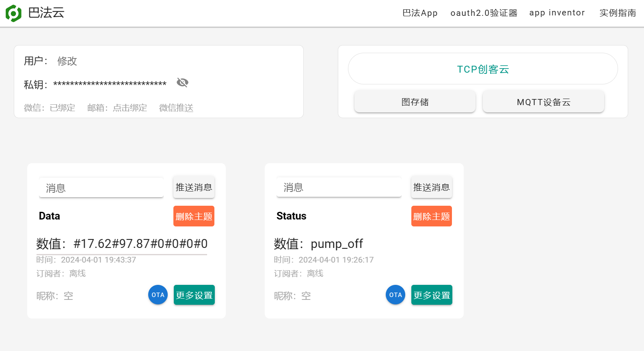This screenshot has height=351, width=644.
Task: Click 点击绑定 to bind email
Action: pos(130,108)
